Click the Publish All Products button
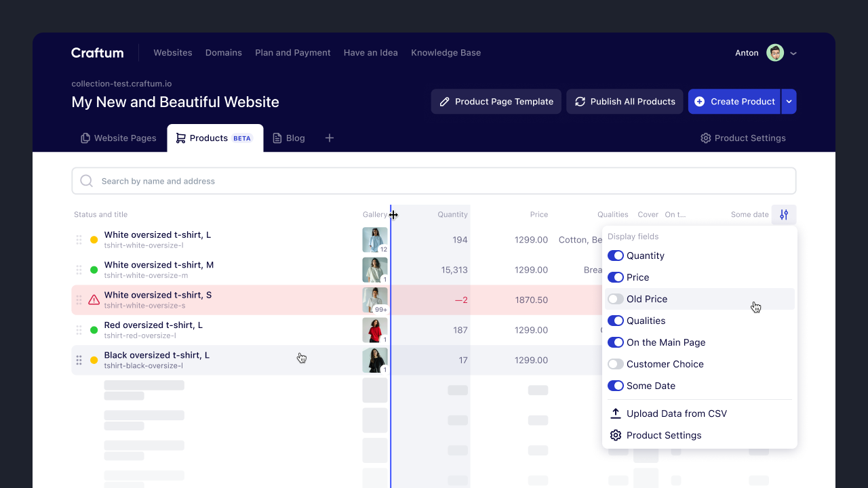The height and width of the screenshot is (488, 868). click(x=625, y=102)
